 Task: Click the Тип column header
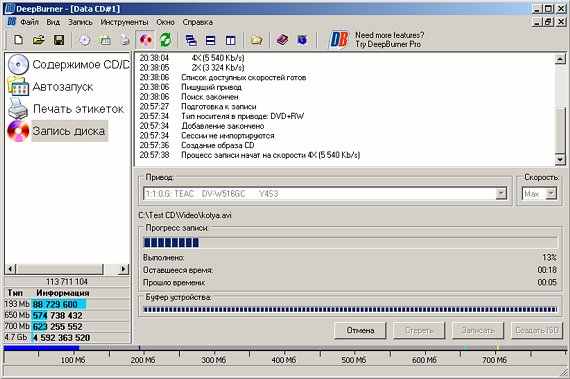(x=15, y=293)
